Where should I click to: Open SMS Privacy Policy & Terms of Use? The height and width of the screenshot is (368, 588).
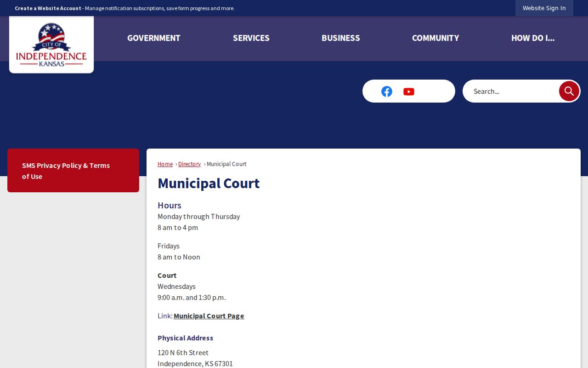73,171
